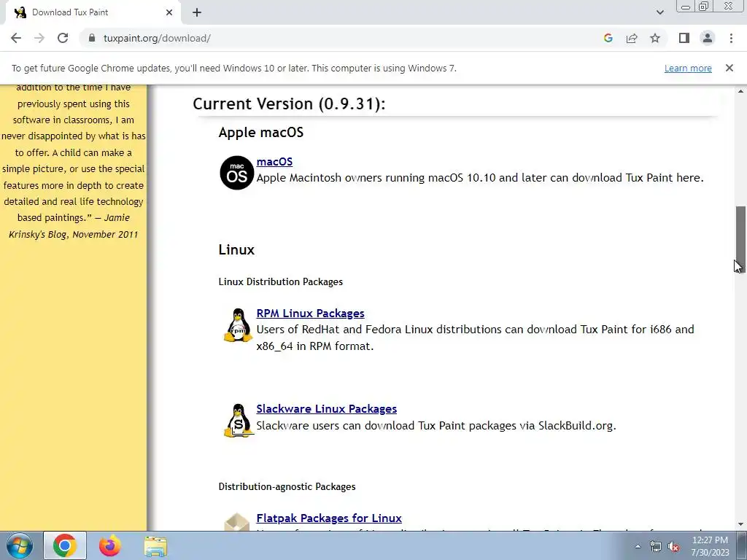Open the macOS download link
Image resolution: width=747 pixels, height=560 pixels.
274,161
